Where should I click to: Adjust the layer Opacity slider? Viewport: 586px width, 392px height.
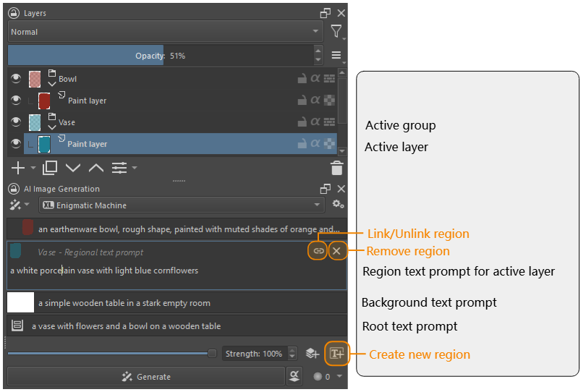161,56
